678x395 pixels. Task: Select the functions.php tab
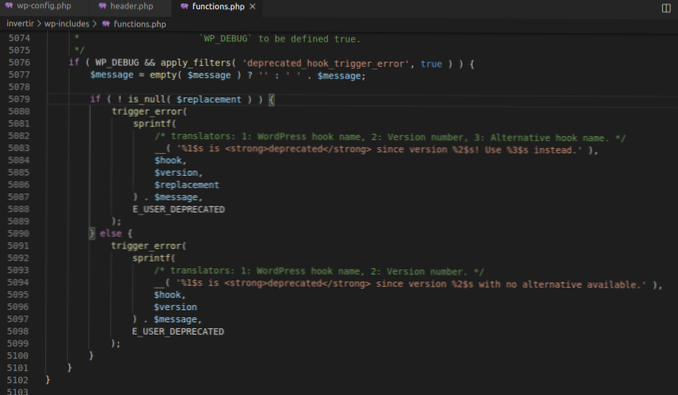tap(218, 6)
